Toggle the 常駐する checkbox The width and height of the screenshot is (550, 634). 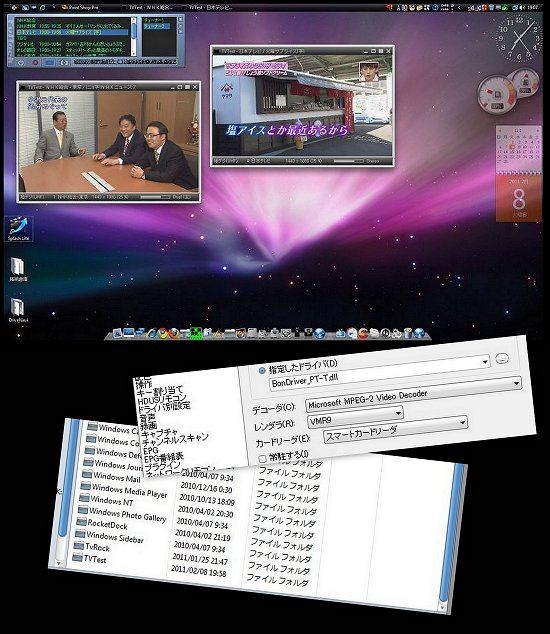coord(262,459)
